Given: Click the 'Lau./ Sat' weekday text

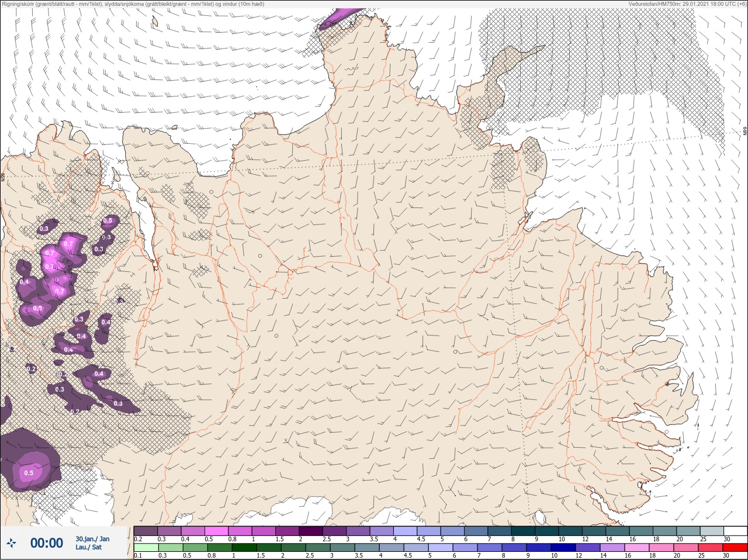Looking at the screenshot, I should point(88,547).
